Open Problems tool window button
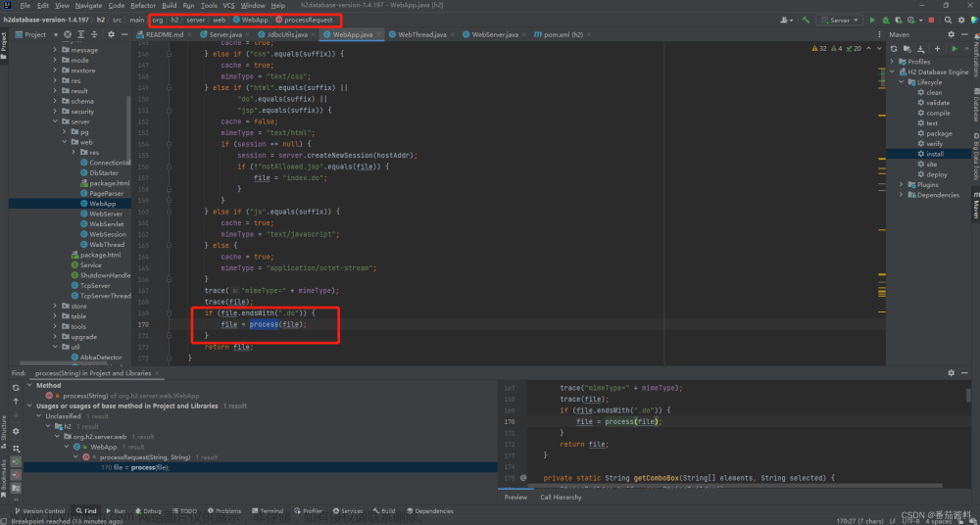980x525 pixels. click(223, 510)
